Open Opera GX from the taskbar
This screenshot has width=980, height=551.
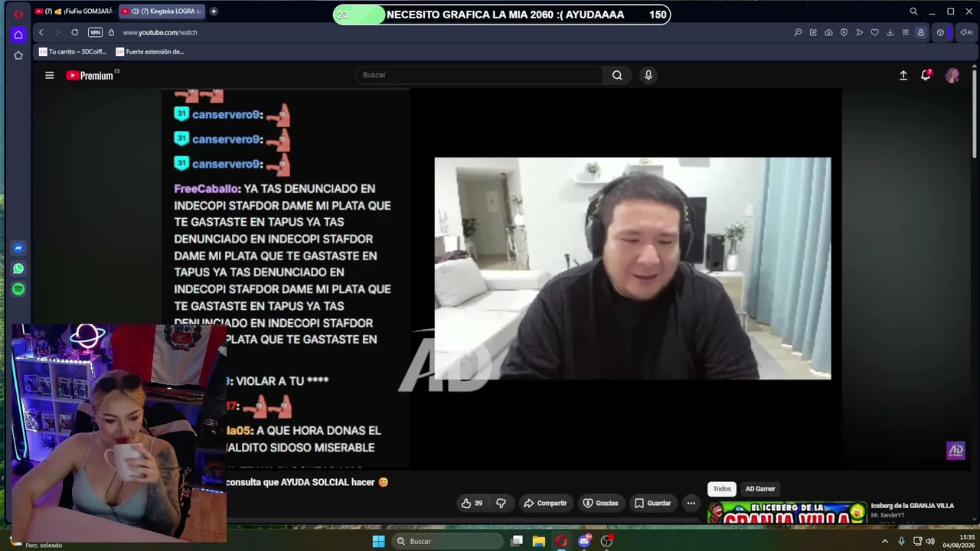click(x=562, y=541)
